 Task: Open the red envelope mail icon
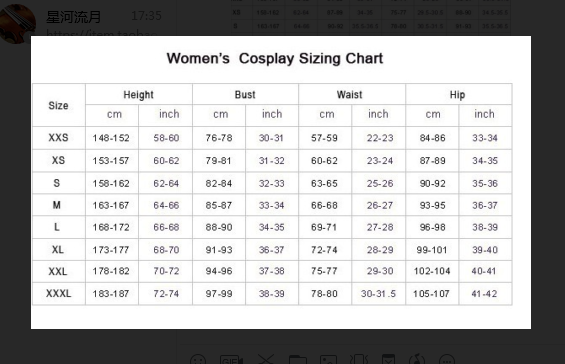(388, 359)
